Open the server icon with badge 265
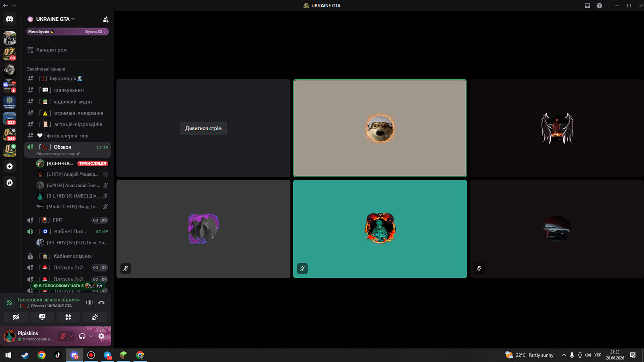This screenshot has width=644, height=362. pyautogui.click(x=9, y=134)
